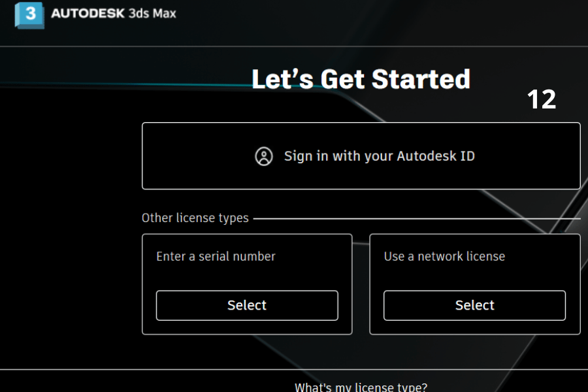Click the word Started in the heading
This screenshot has width=588, height=392.
point(421,79)
